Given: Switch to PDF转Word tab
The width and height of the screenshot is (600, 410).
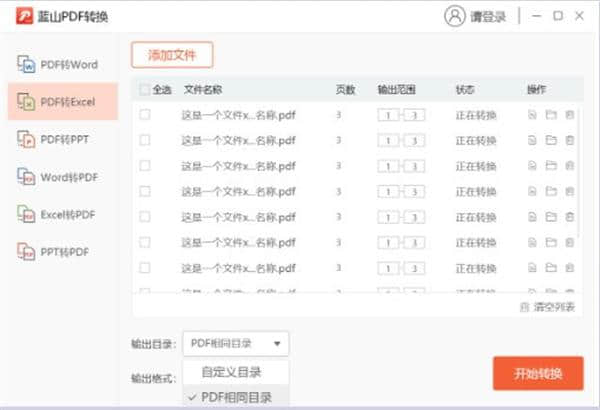Looking at the screenshot, I should (60, 65).
